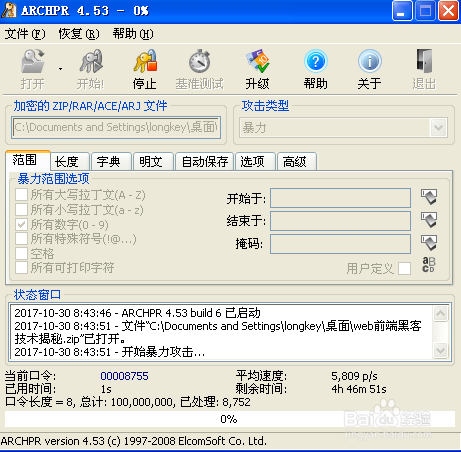461x452 pixels.
Task: Click the 0% progress bar
Action: pos(230,419)
